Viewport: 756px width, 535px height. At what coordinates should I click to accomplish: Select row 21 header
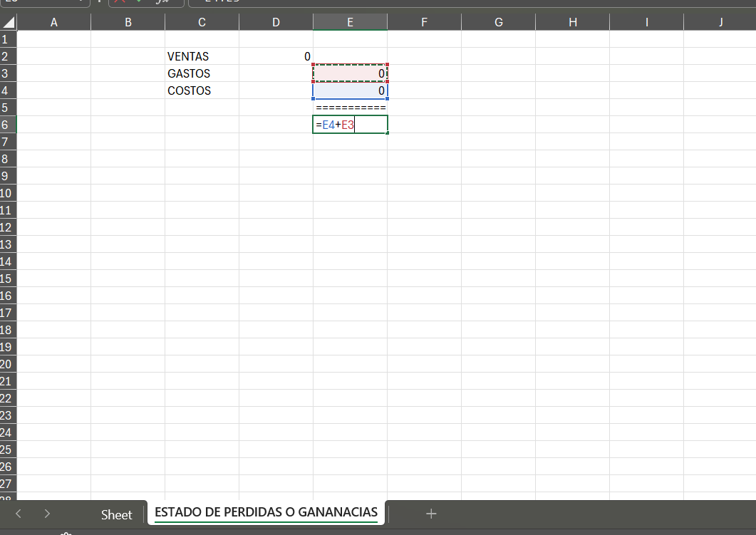pos(9,381)
